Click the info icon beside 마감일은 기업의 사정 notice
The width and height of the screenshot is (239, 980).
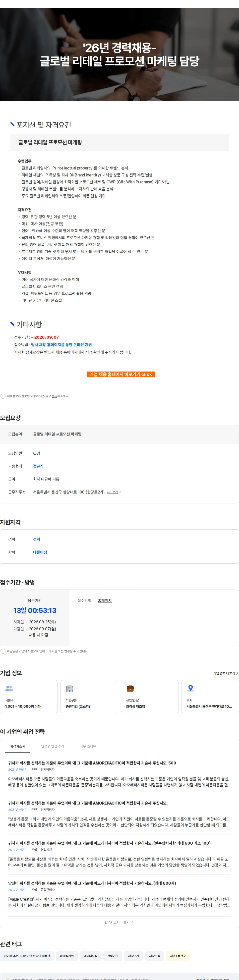coord(3,651)
